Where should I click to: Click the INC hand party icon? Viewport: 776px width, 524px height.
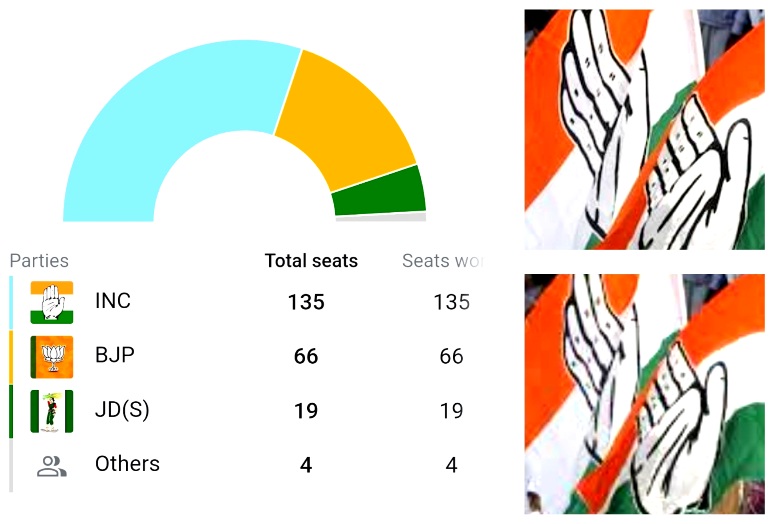[52, 302]
